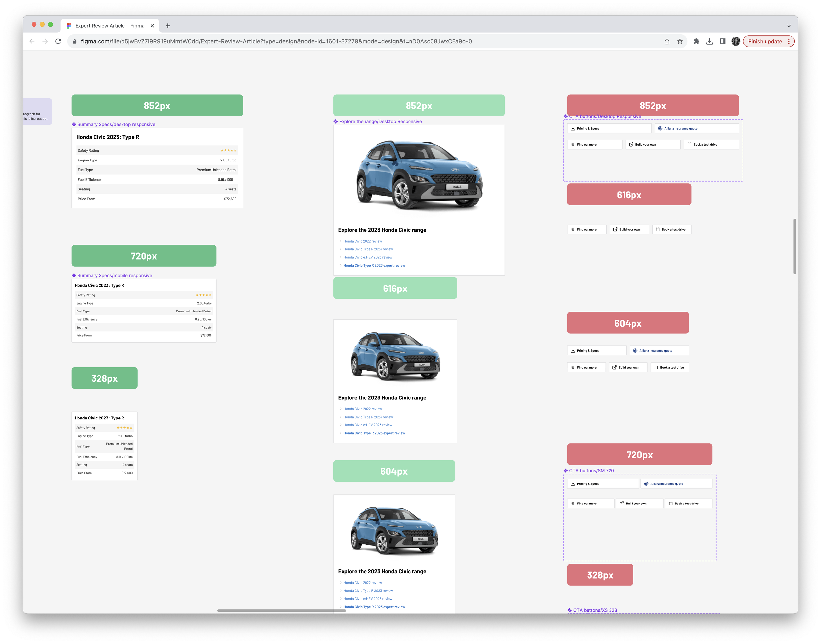Click the browser back arrow

(32, 41)
